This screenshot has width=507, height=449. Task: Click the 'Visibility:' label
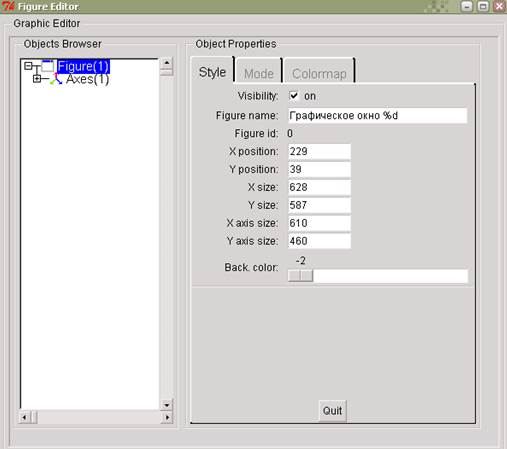tap(258, 96)
